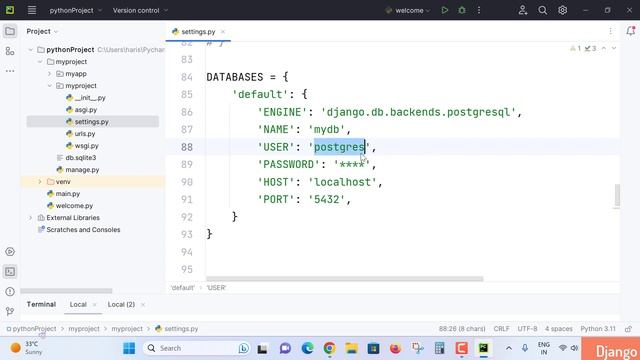Open the Project view options dropdown
This screenshot has height=360, width=640.
tap(42, 31)
